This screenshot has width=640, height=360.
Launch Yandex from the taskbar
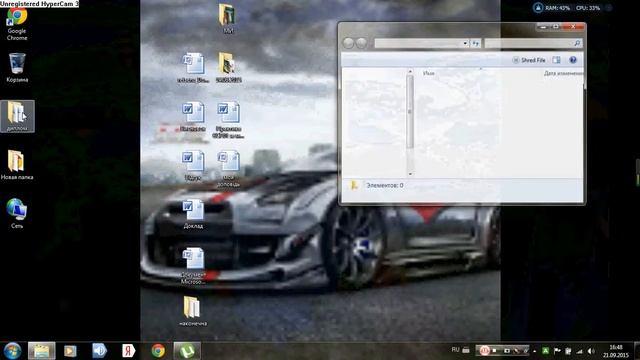click(129, 351)
